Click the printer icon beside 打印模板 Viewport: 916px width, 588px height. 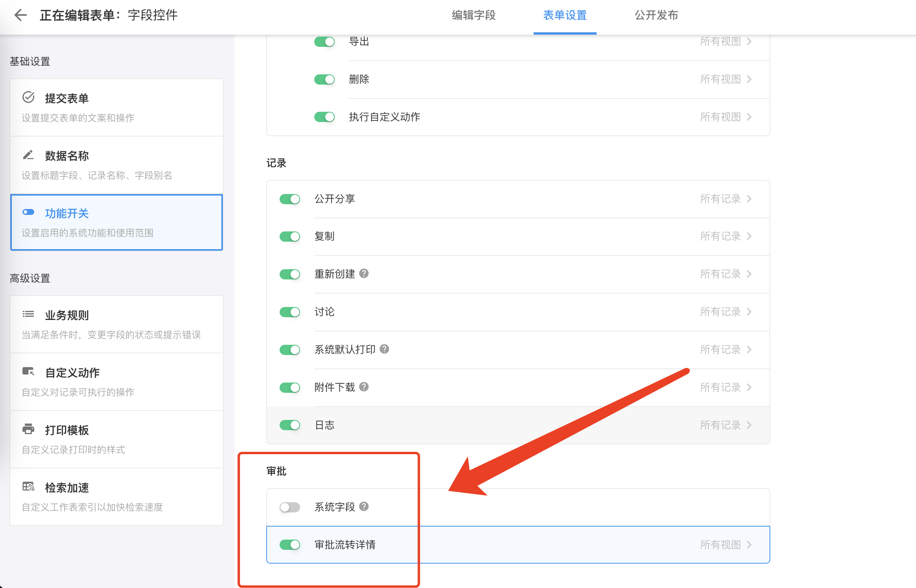[x=28, y=429]
